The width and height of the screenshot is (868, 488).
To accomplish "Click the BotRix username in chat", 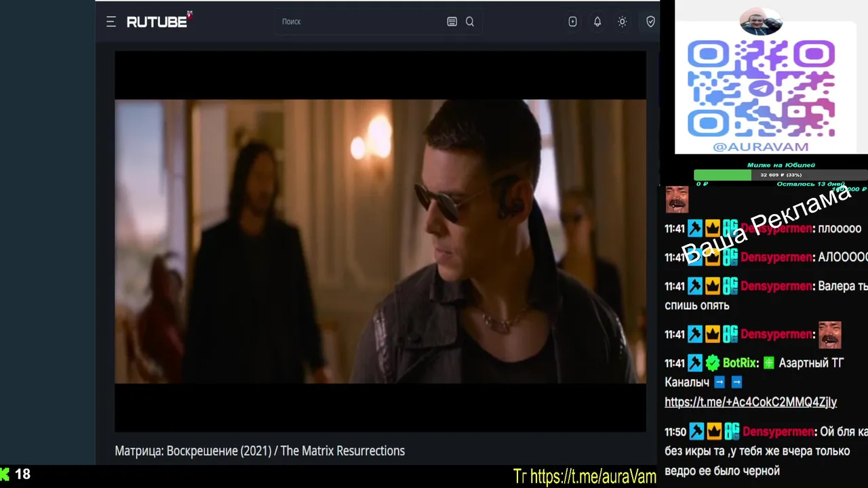I will point(740,363).
